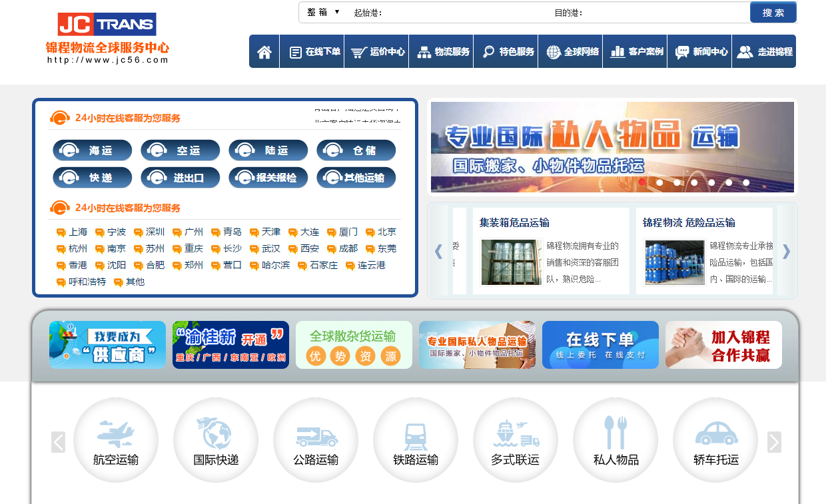Open the 专业国际私人物品运输 main banner
This screenshot has width=826, height=504.
tap(612, 147)
